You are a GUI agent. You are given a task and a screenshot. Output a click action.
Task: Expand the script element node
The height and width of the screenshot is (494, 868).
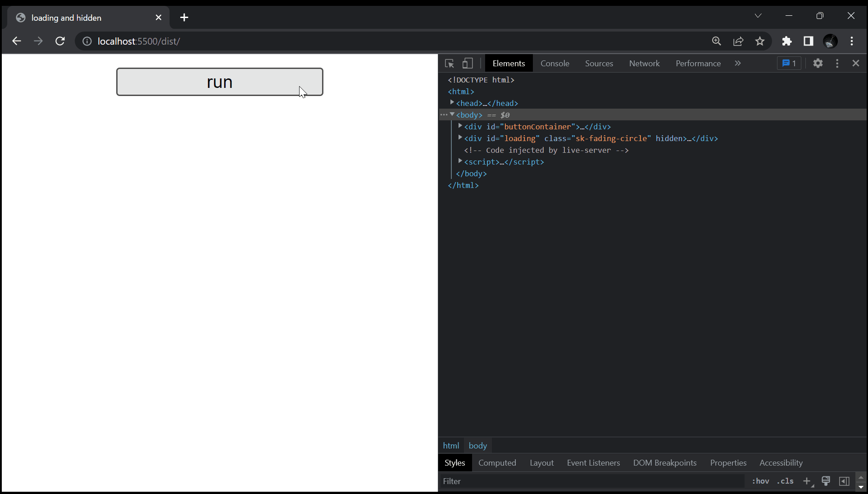(x=460, y=161)
